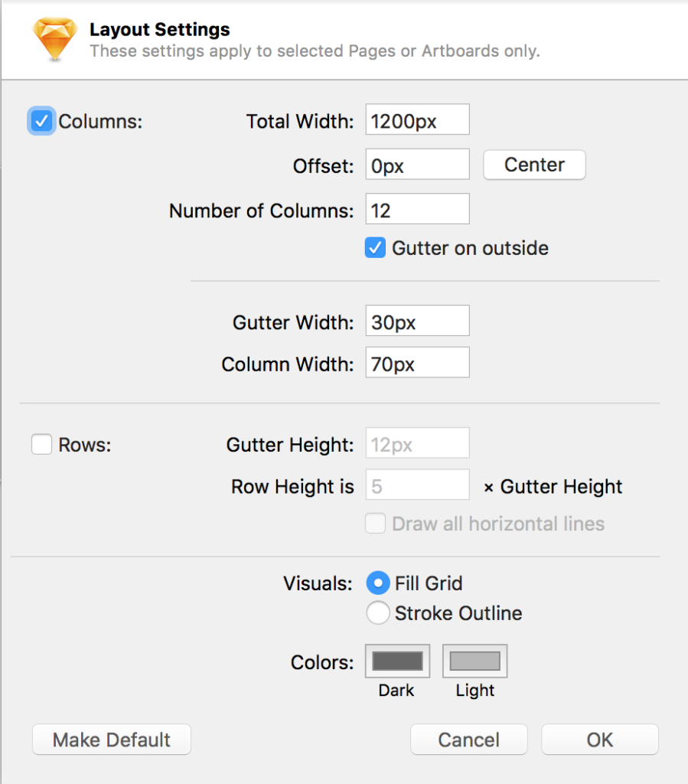Click into the Offset input field
Viewport: 688px width, 784px height.
(x=417, y=164)
